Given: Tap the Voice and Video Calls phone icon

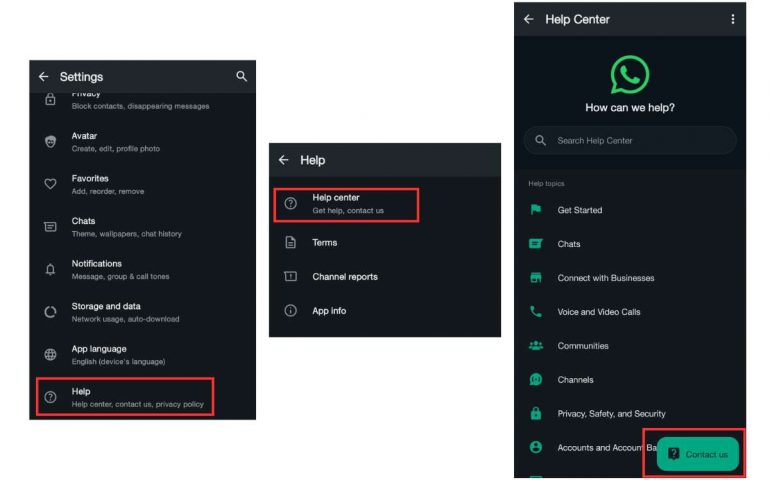Looking at the screenshot, I should (536, 311).
